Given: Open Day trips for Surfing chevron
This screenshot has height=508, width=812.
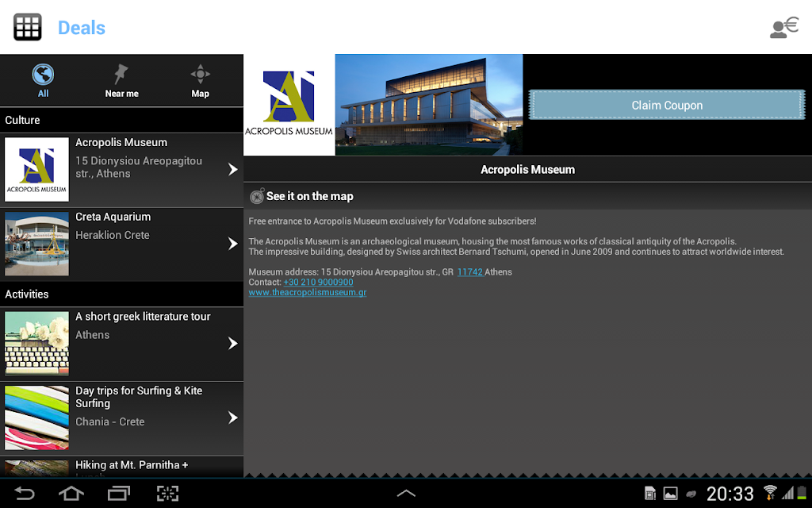Looking at the screenshot, I should point(232,418).
